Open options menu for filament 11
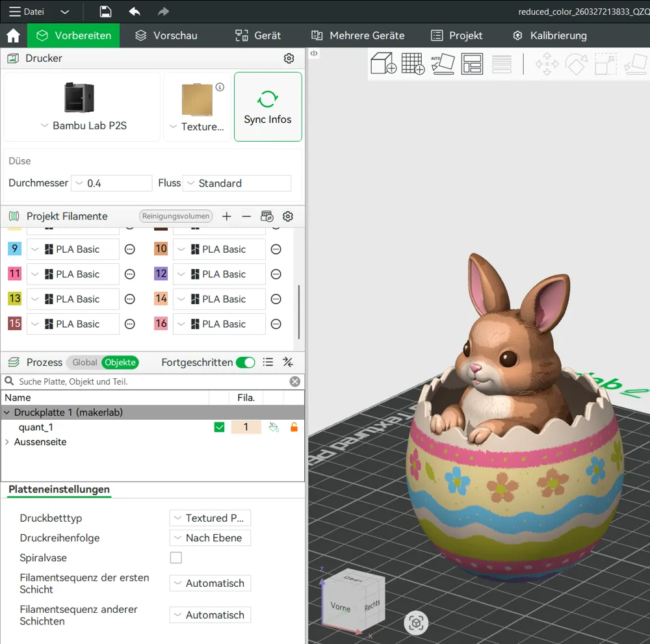This screenshot has height=644, width=650. (x=130, y=274)
